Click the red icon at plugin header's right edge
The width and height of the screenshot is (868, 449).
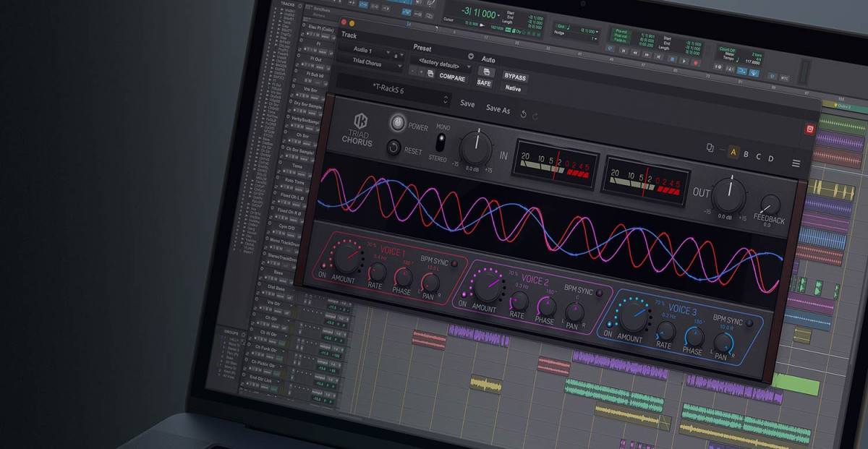[810, 129]
